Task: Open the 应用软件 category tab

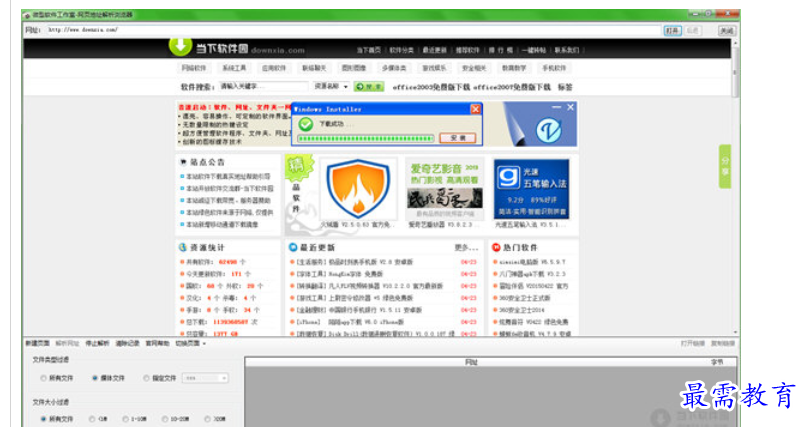Action: 274,68
